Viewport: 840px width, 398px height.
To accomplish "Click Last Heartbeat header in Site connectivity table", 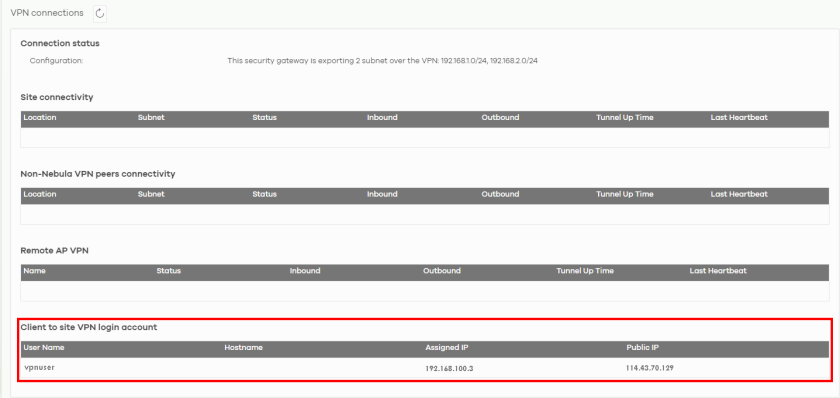I will coord(739,117).
